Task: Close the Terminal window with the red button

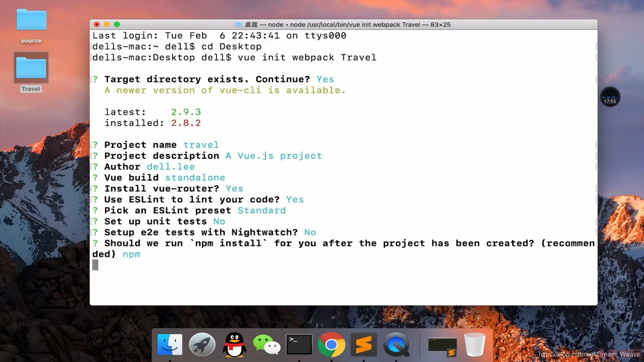Action: (97, 25)
